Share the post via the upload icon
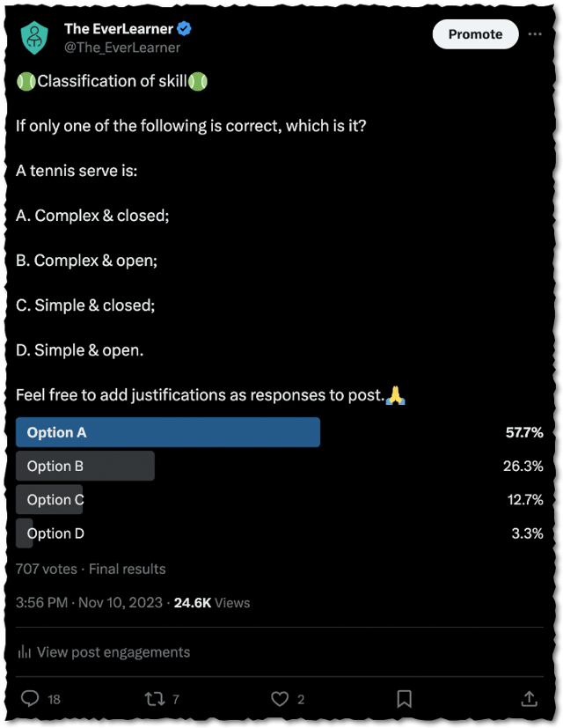Image resolution: width=563 pixels, height=728 pixels. [x=529, y=698]
